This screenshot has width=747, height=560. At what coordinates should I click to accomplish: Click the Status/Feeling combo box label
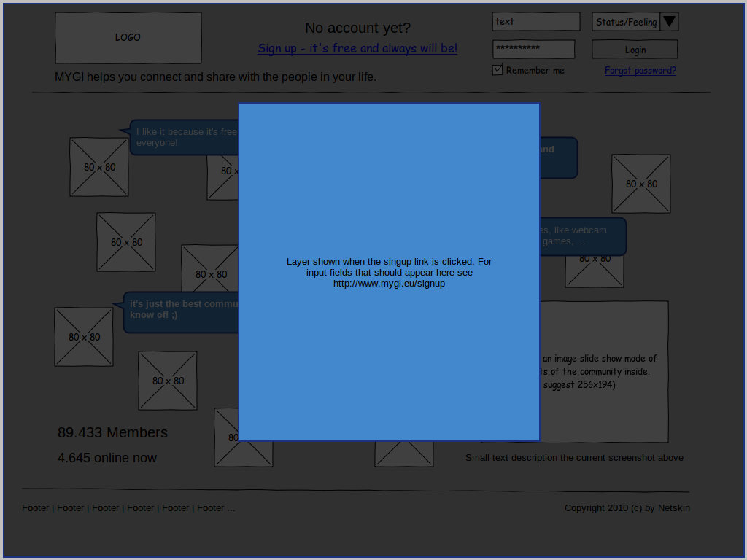click(626, 22)
